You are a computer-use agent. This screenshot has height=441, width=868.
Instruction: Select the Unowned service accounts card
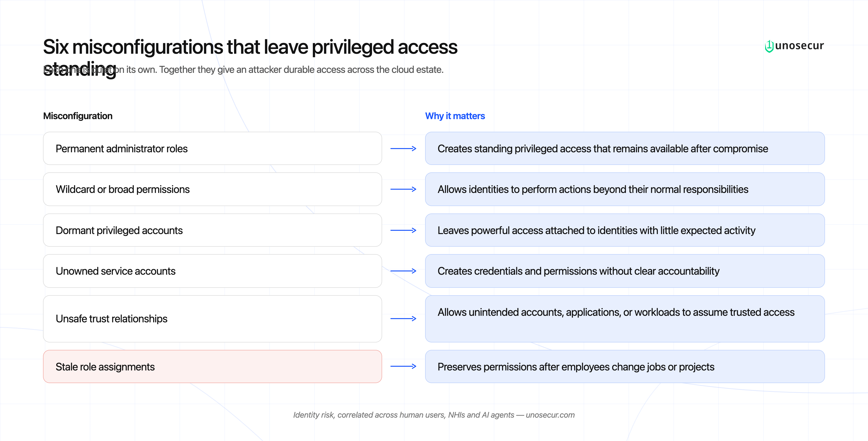pyautogui.click(x=212, y=271)
